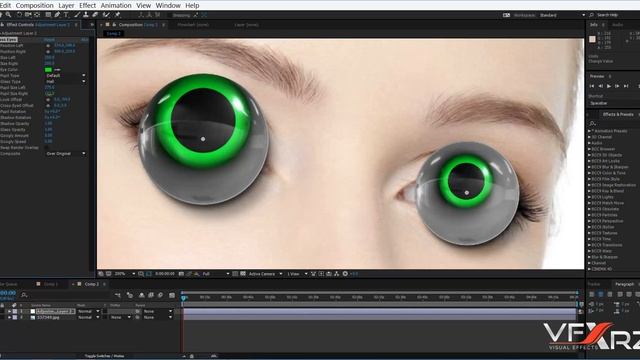
Task: Pick the Look Offset point crosshair
Action: click(48, 100)
